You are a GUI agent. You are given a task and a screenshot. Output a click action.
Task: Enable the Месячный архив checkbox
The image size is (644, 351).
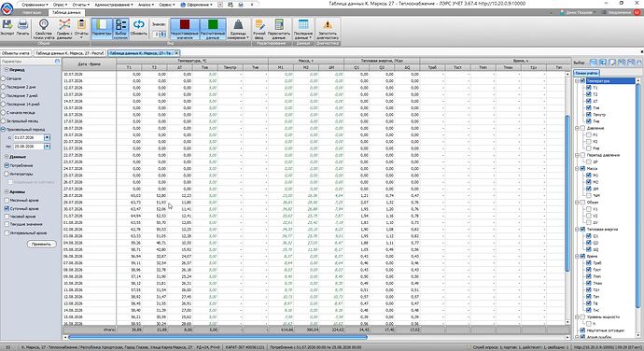tap(7, 200)
